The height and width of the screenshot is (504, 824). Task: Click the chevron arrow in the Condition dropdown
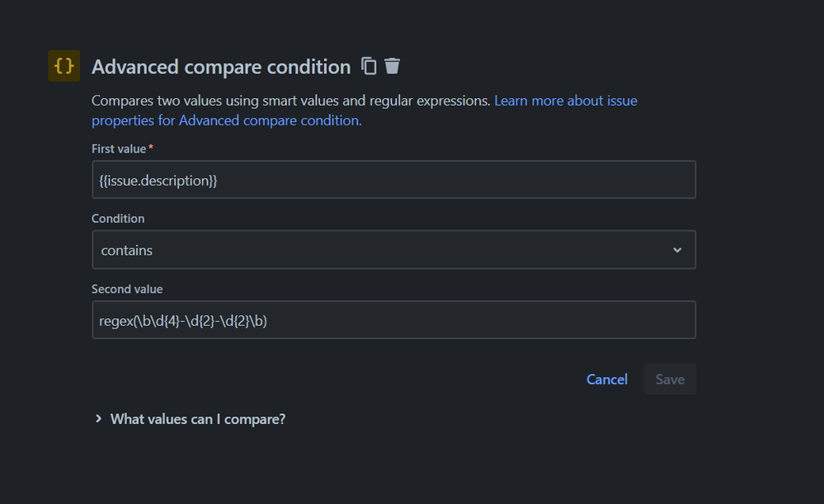[677, 250]
